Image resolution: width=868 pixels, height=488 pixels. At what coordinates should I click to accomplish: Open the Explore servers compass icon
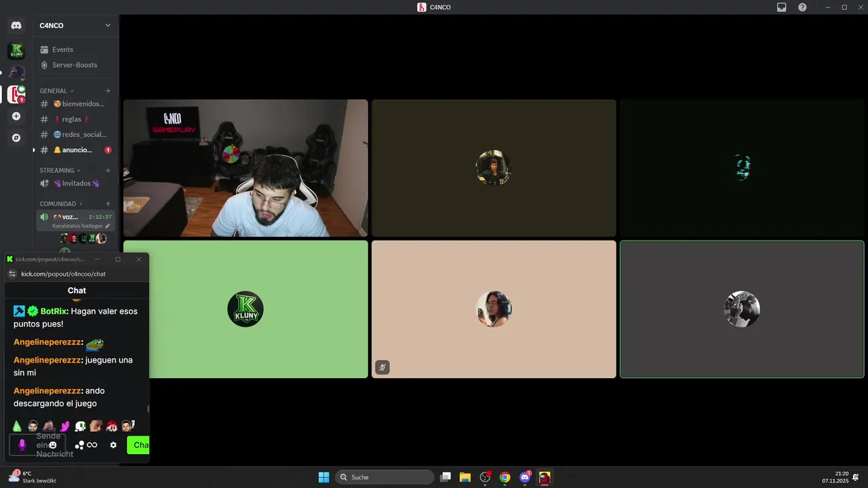pyautogui.click(x=16, y=138)
